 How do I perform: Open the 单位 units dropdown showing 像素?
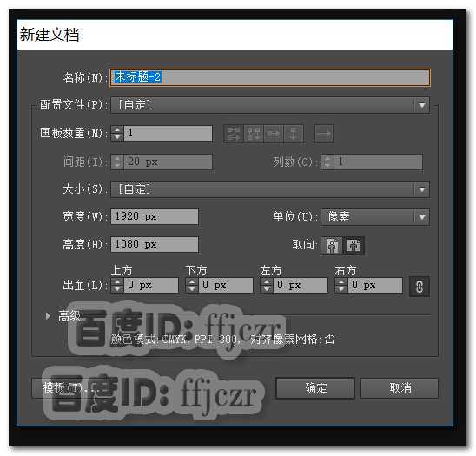pos(375,217)
